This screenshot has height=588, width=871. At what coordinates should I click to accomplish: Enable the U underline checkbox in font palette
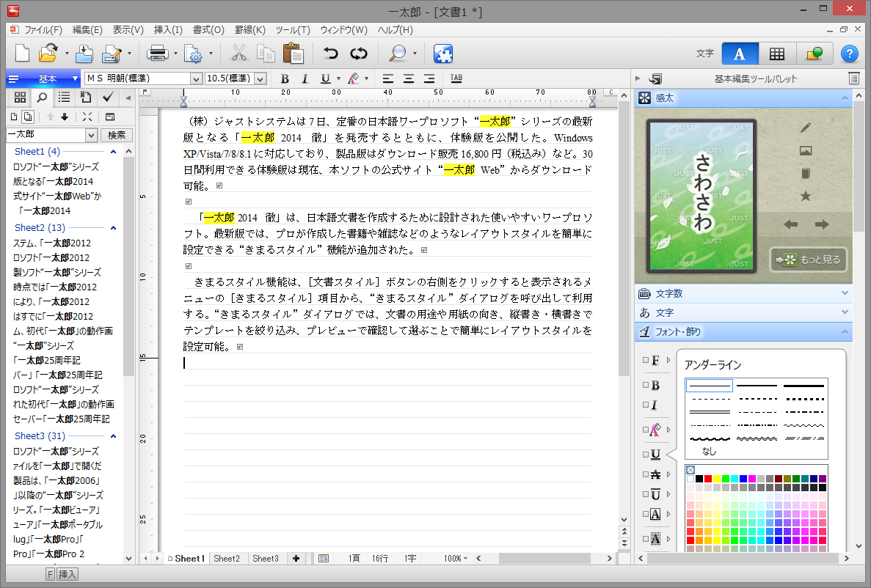(x=645, y=452)
